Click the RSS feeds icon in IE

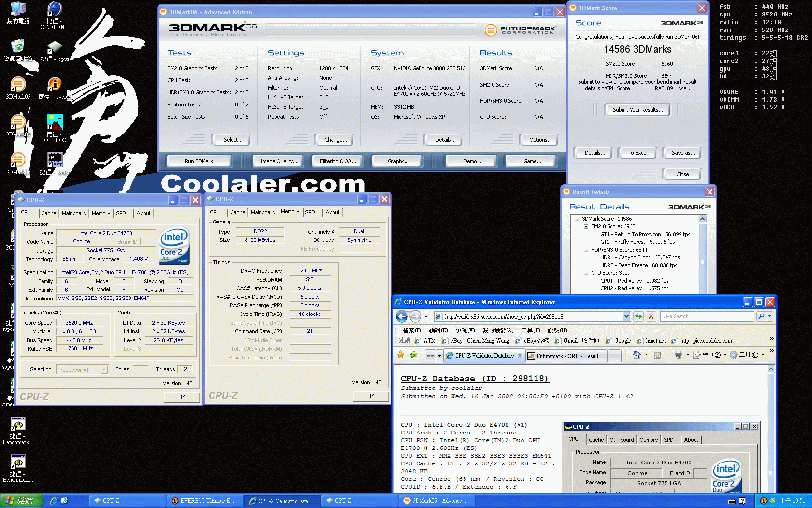(657, 355)
